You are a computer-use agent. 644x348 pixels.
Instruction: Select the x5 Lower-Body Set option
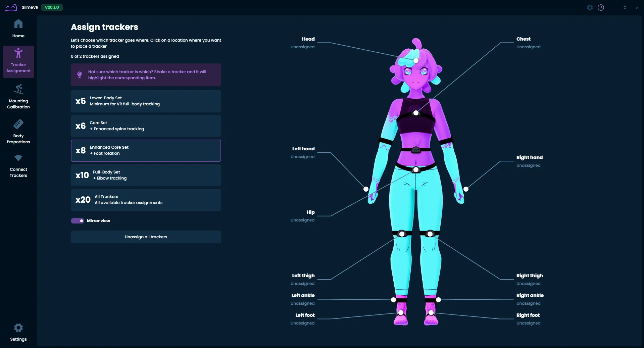coord(146,101)
